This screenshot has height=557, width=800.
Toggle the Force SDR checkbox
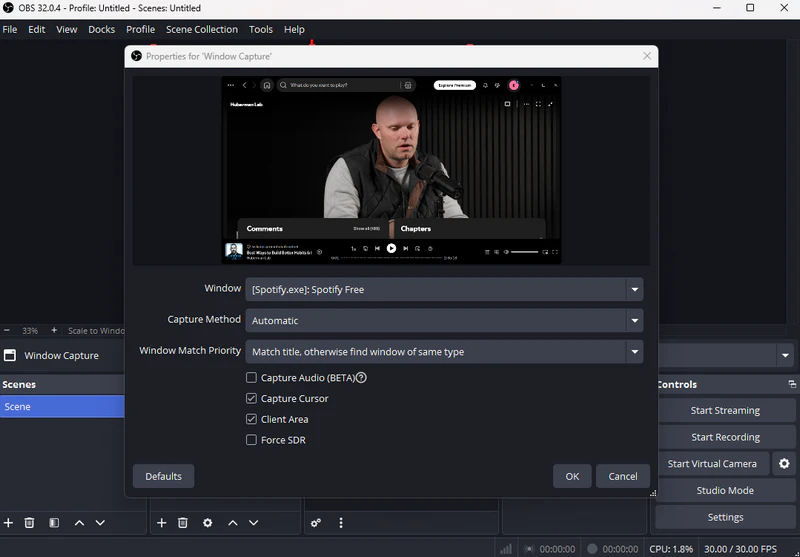pyautogui.click(x=252, y=440)
